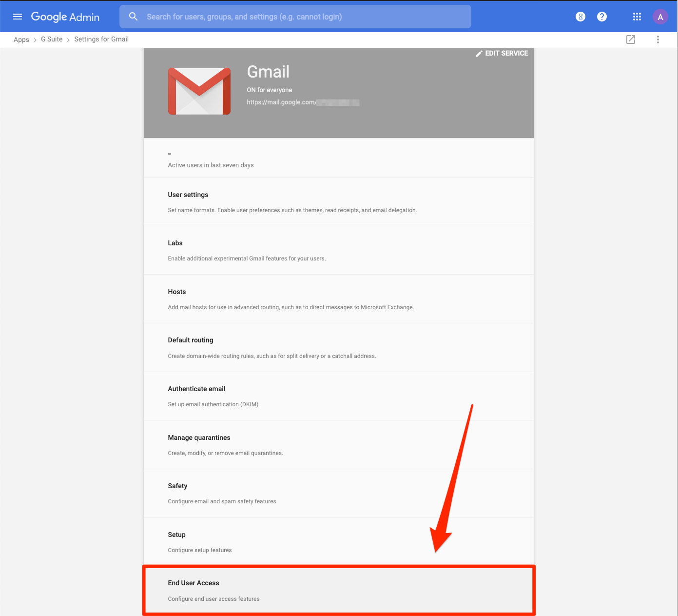Screen dimensions: 678x616
Task: Go to Apps breadcrumb
Action: pyautogui.click(x=21, y=40)
